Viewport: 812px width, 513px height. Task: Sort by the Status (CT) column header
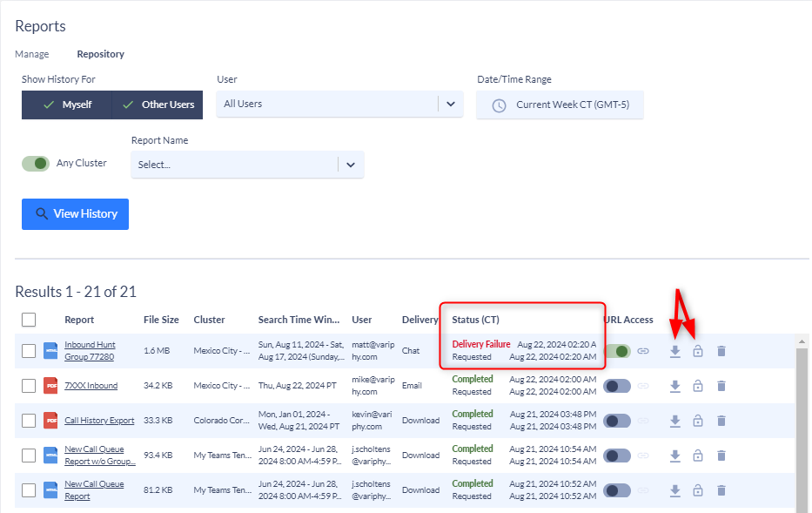475,320
